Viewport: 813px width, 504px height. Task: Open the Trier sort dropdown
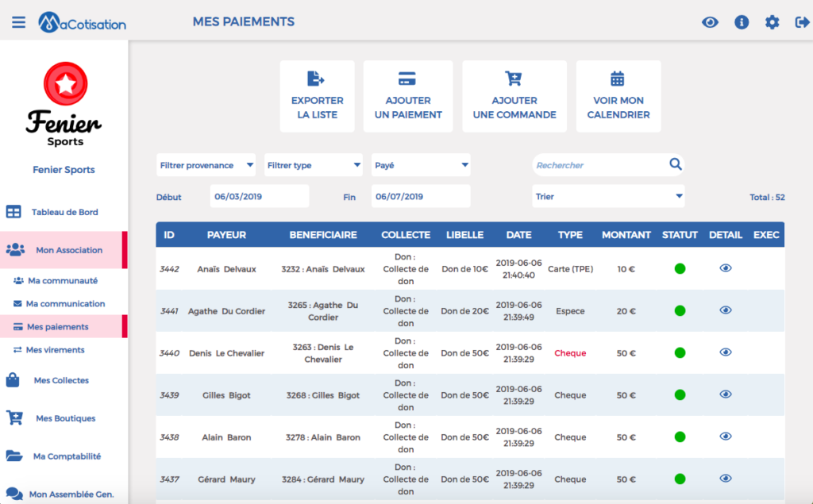tap(608, 197)
